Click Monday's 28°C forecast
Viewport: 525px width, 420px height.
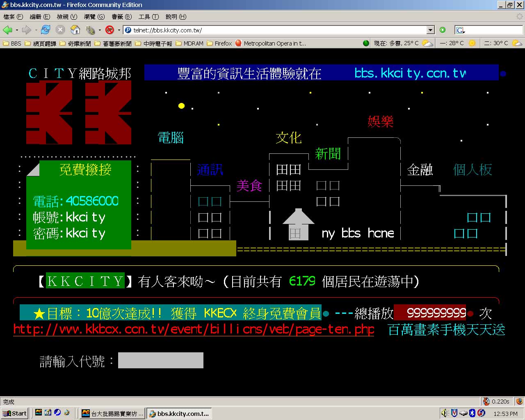click(457, 43)
